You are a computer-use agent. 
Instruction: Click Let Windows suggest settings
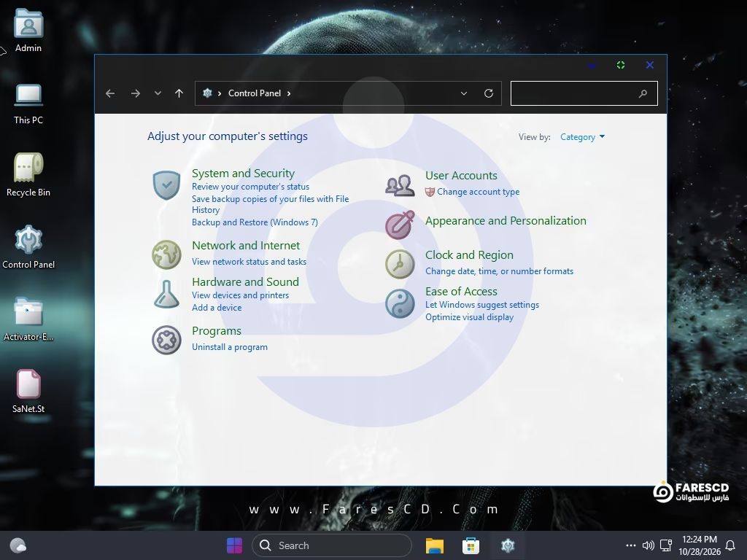tap(482, 305)
